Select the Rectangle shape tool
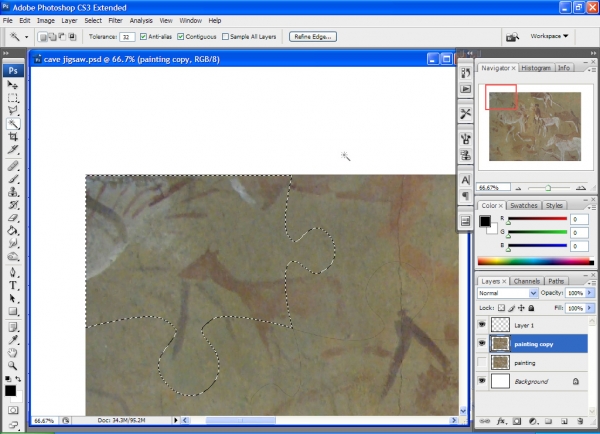This screenshot has height=434, width=600. (x=13, y=312)
